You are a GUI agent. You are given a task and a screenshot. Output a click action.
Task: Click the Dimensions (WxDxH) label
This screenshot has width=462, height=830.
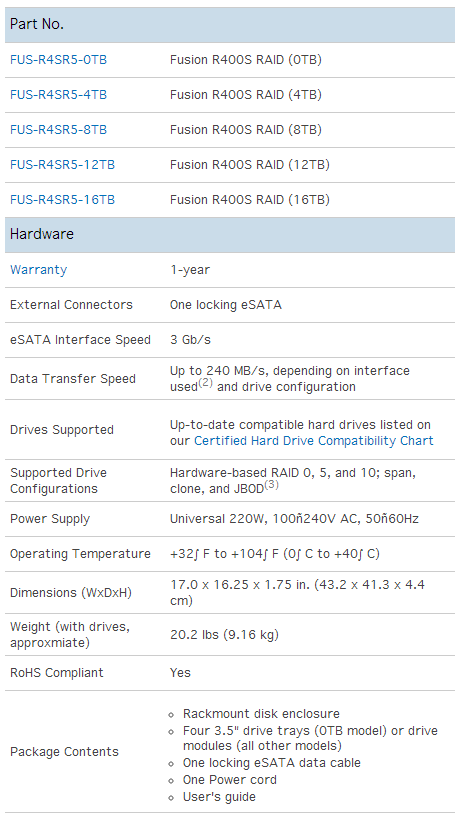coord(71,592)
